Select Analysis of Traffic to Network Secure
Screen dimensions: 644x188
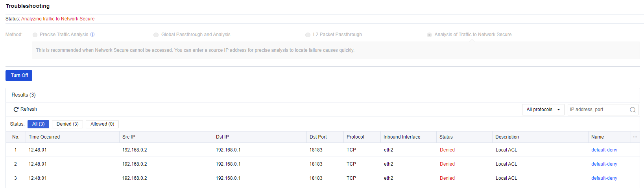tap(429, 35)
